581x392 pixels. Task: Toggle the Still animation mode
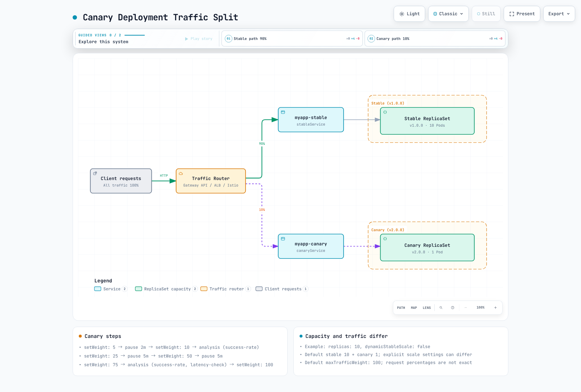[486, 14]
